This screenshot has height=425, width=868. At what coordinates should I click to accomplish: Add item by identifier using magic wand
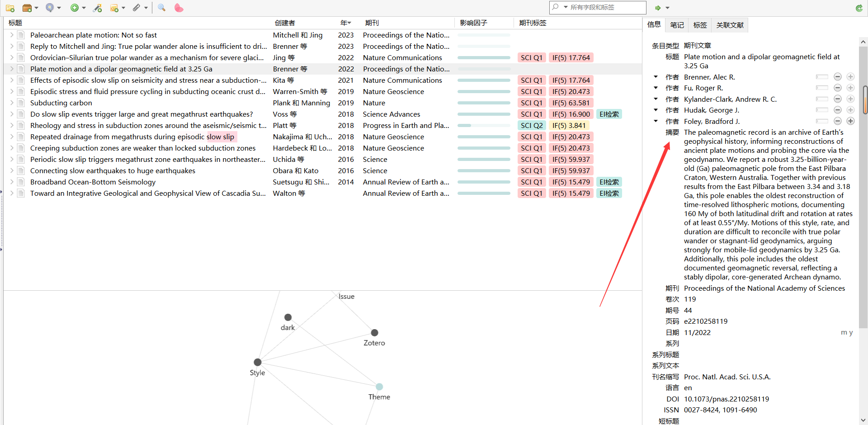click(97, 8)
